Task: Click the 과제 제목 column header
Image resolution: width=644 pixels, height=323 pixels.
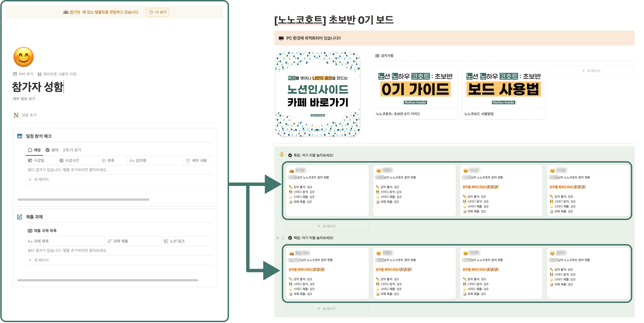Action: click(65, 241)
